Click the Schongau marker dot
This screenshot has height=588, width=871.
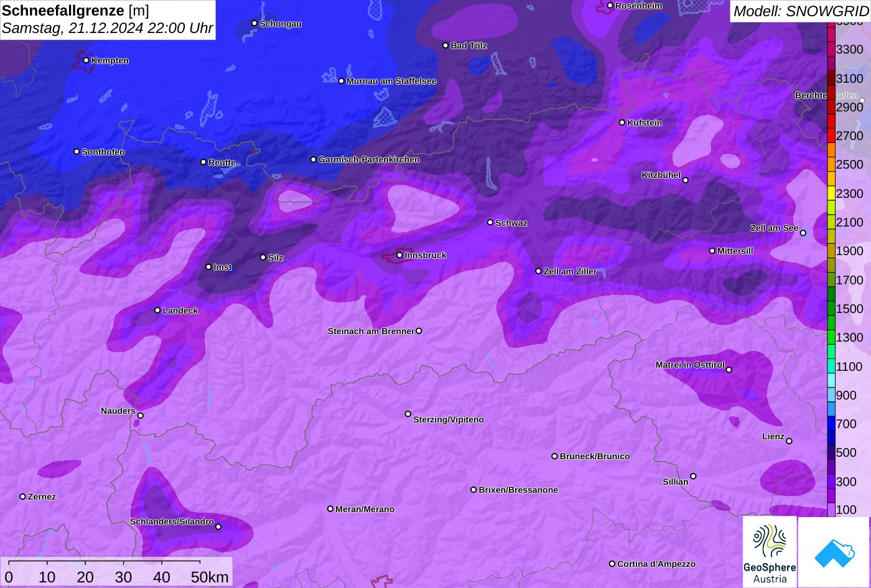(x=254, y=23)
